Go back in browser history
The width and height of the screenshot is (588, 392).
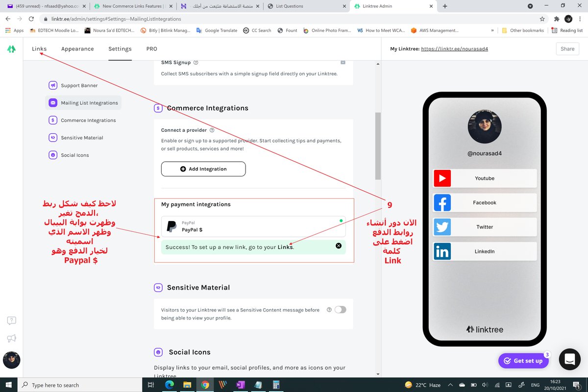[x=8, y=19]
